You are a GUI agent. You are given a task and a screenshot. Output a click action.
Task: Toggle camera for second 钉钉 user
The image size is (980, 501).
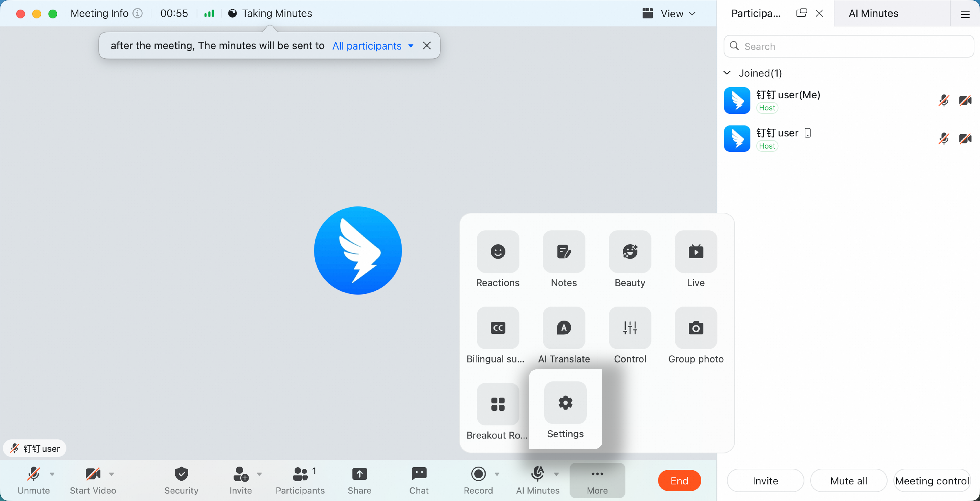[965, 138]
